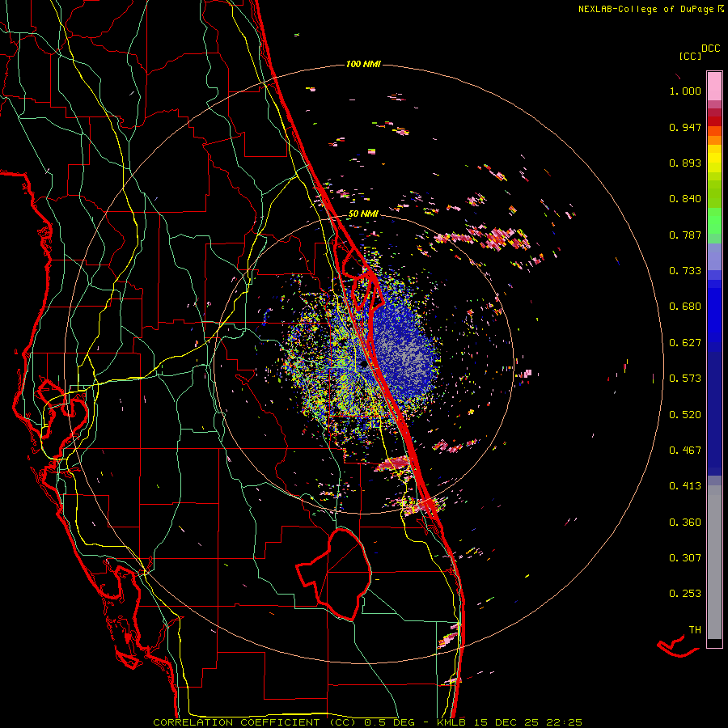728x728 pixels.
Task: Click the 0.893 scale value
Action: click(x=685, y=163)
